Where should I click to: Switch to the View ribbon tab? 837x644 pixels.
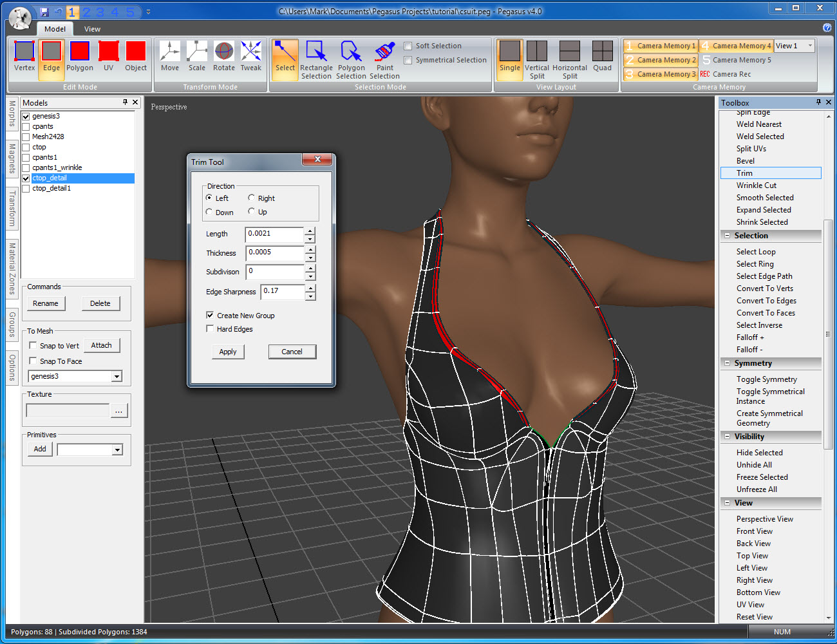pyautogui.click(x=92, y=29)
